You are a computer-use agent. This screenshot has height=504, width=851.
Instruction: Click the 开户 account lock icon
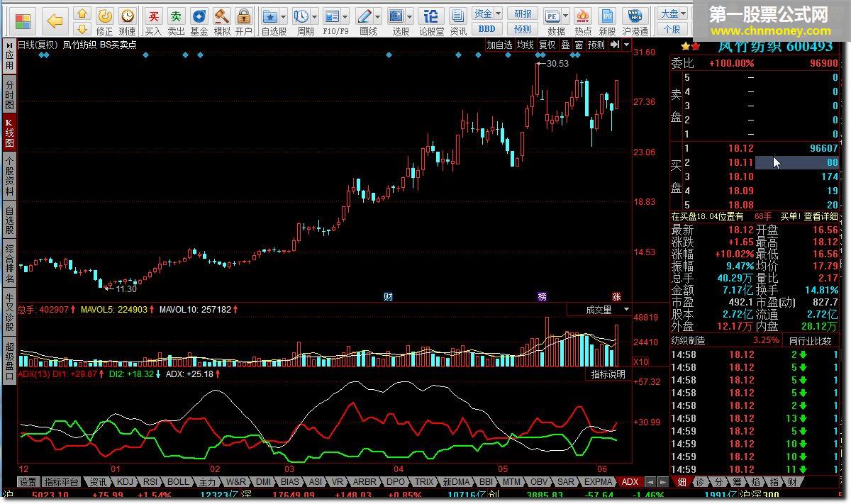[x=244, y=21]
